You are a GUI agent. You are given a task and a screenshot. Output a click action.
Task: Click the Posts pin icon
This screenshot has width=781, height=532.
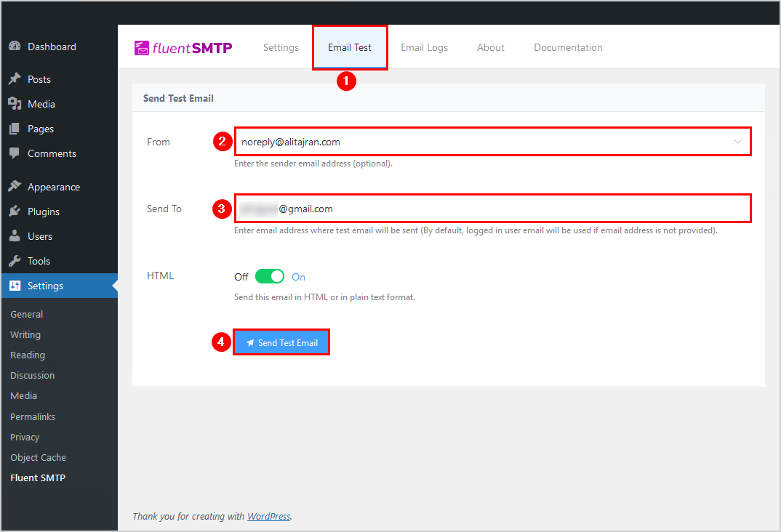tap(15, 79)
